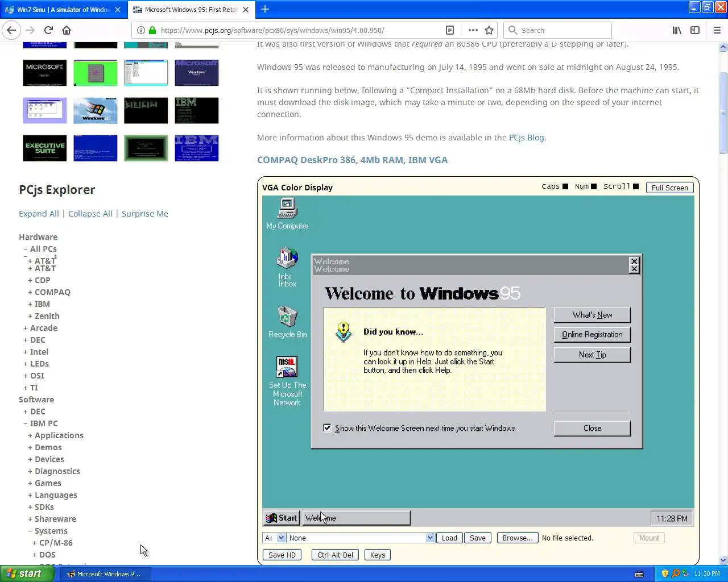Uncheck Show this Welcome Screen checkbox
The image size is (728, 582).
pos(327,428)
